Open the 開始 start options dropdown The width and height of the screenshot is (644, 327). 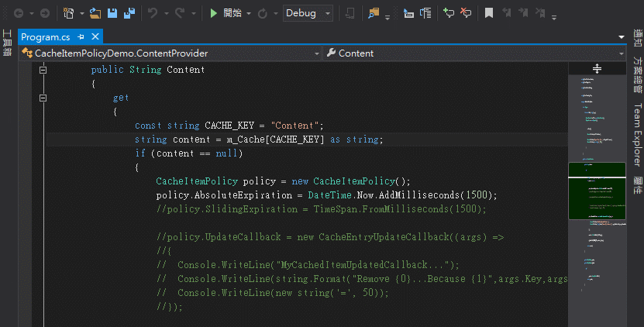[x=249, y=13]
